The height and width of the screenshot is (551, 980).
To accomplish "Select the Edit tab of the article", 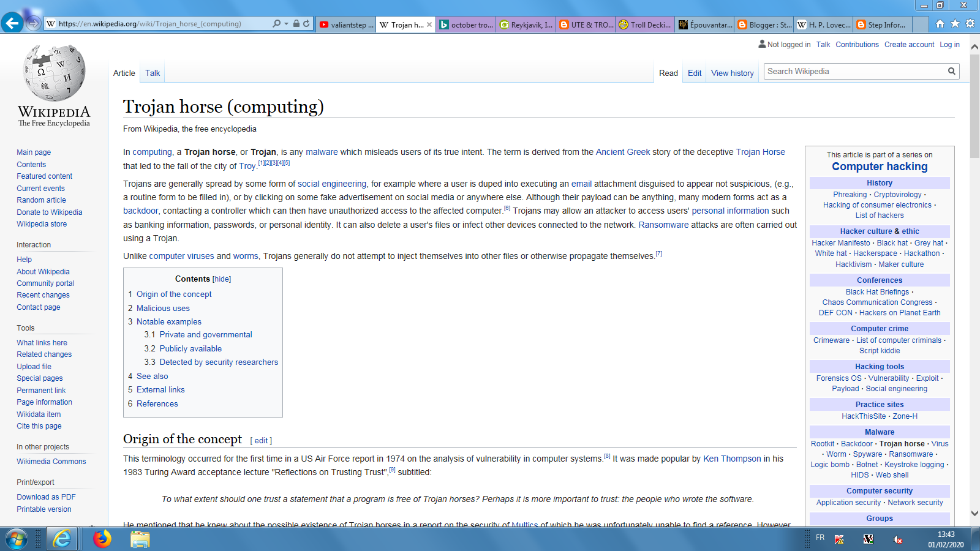I will [695, 73].
